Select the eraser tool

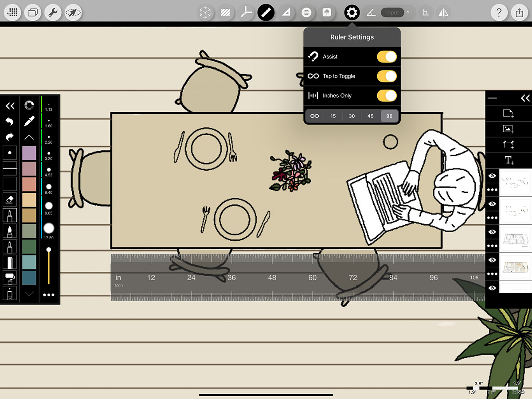(x=10, y=200)
